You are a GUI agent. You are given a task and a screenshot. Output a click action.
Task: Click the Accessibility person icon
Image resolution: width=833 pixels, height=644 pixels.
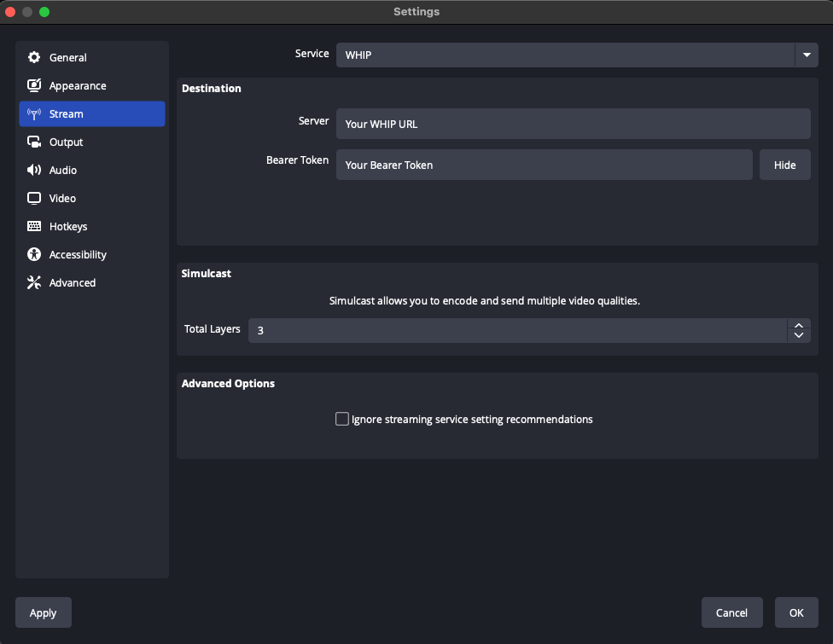point(34,254)
